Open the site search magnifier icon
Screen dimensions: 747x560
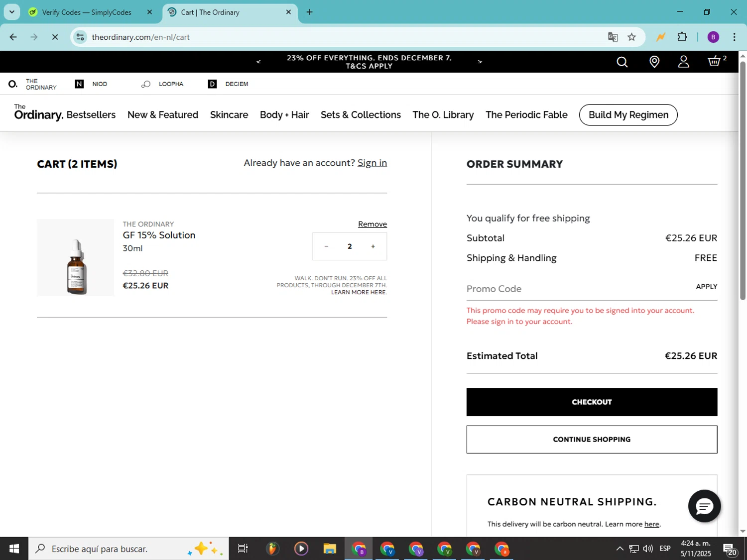pyautogui.click(x=622, y=62)
